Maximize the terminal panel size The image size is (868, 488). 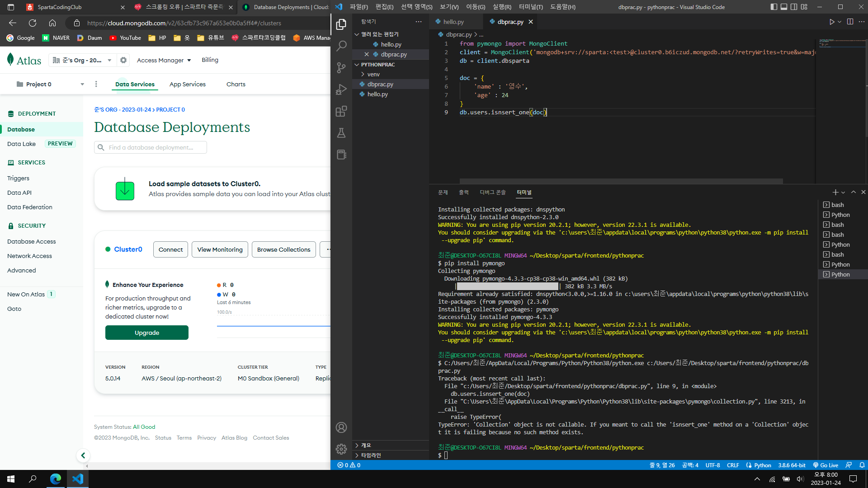point(854,192)
